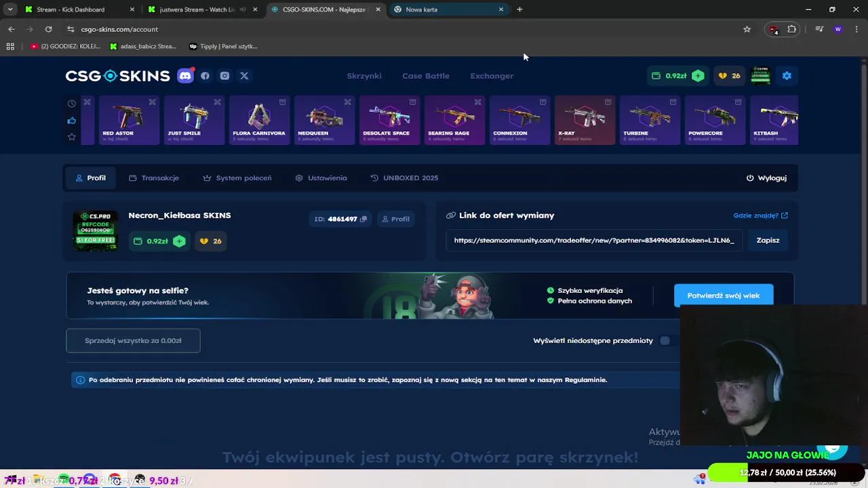Open the Neoqueen drop card

click(324, 120)
